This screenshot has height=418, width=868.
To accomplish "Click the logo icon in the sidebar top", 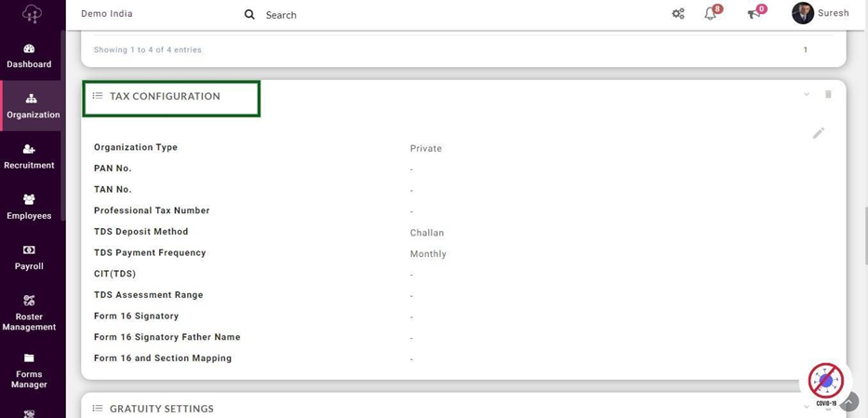I will pos(32,14).
